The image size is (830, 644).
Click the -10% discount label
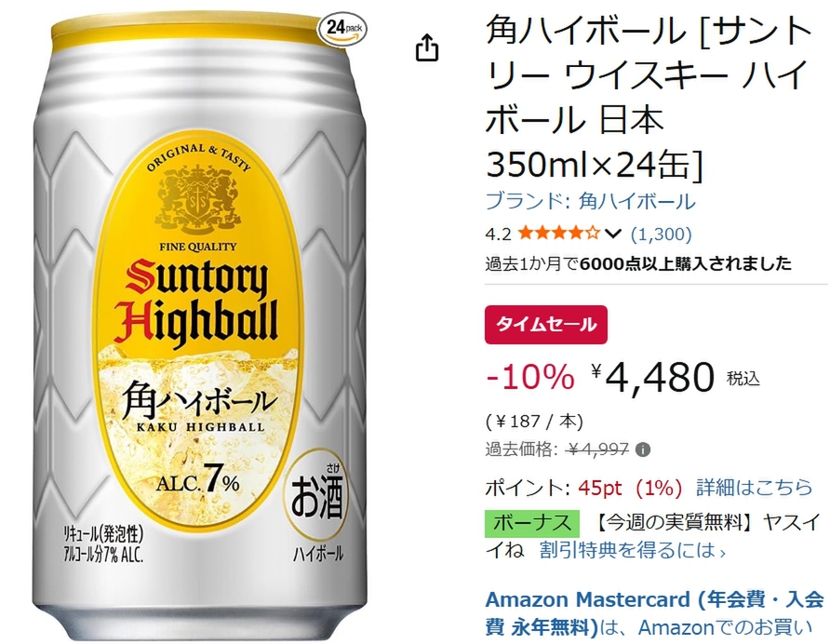point(530,377)
